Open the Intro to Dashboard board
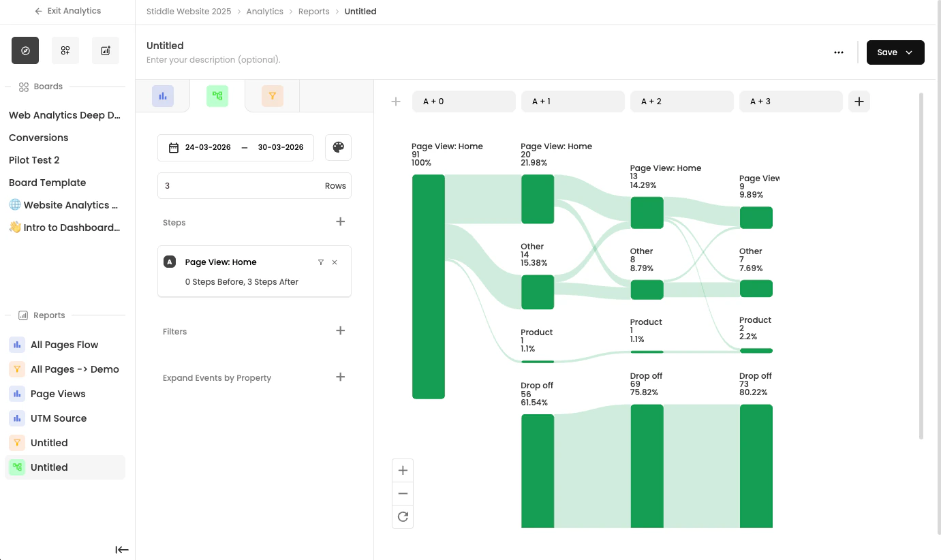The image size is (941, 560). (x=65, y=228)
